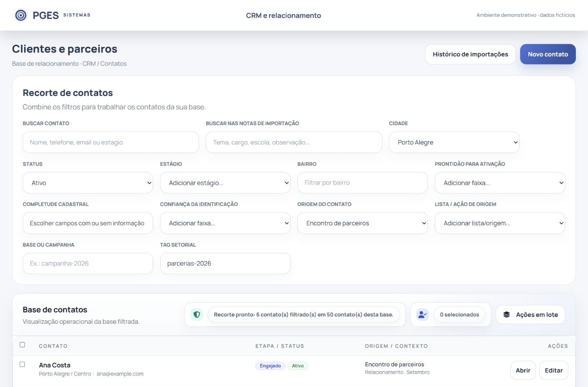588x387 pixels.
Task: Open Ana Costa's contact with Abrir
Action: coord(523,370)
